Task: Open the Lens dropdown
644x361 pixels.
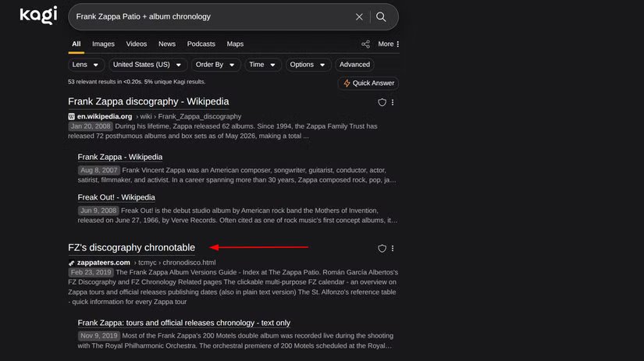Action: pos(86,65)
